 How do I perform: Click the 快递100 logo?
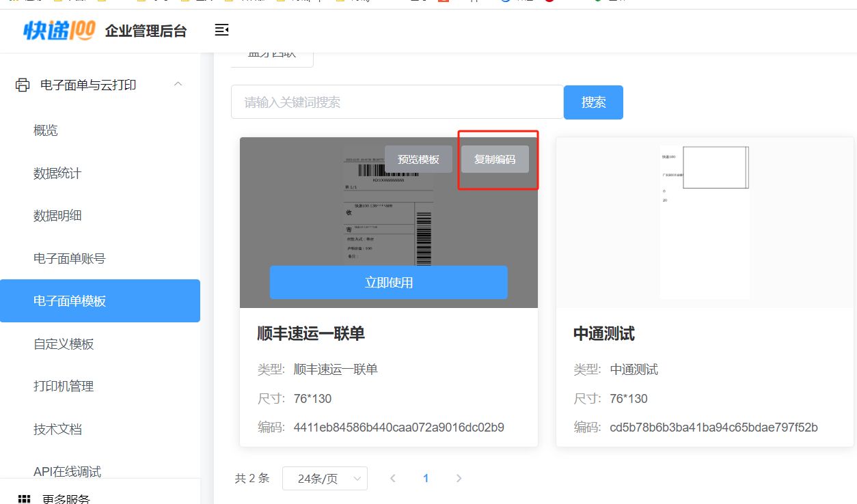click(x=59, y=30)
